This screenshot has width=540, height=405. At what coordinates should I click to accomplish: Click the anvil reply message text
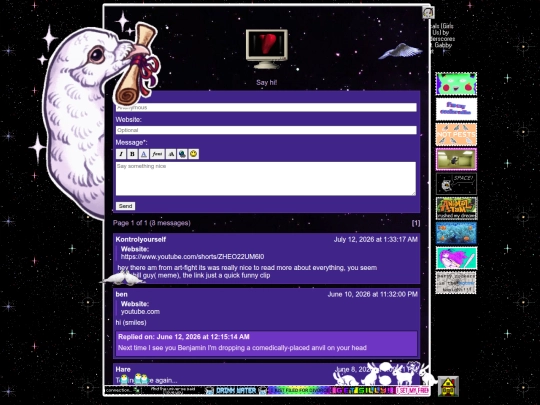point(242,348)
